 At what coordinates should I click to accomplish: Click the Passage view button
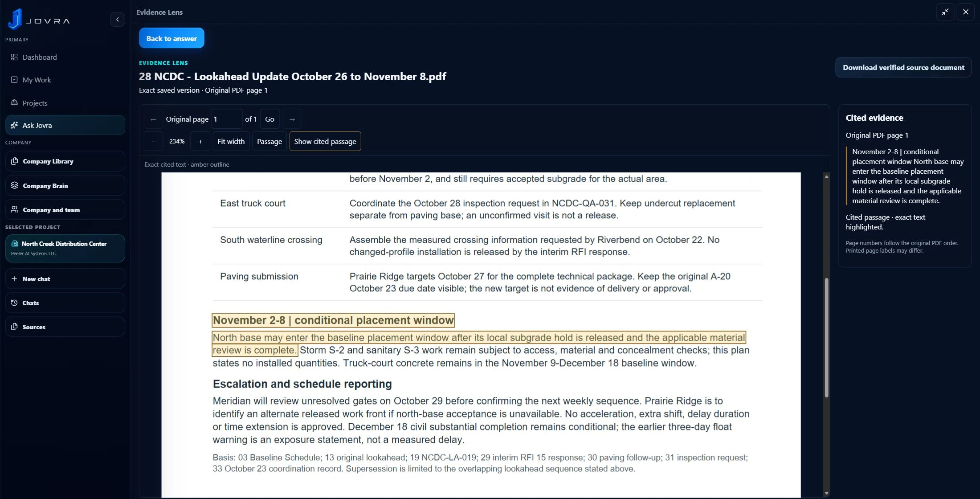269,141
